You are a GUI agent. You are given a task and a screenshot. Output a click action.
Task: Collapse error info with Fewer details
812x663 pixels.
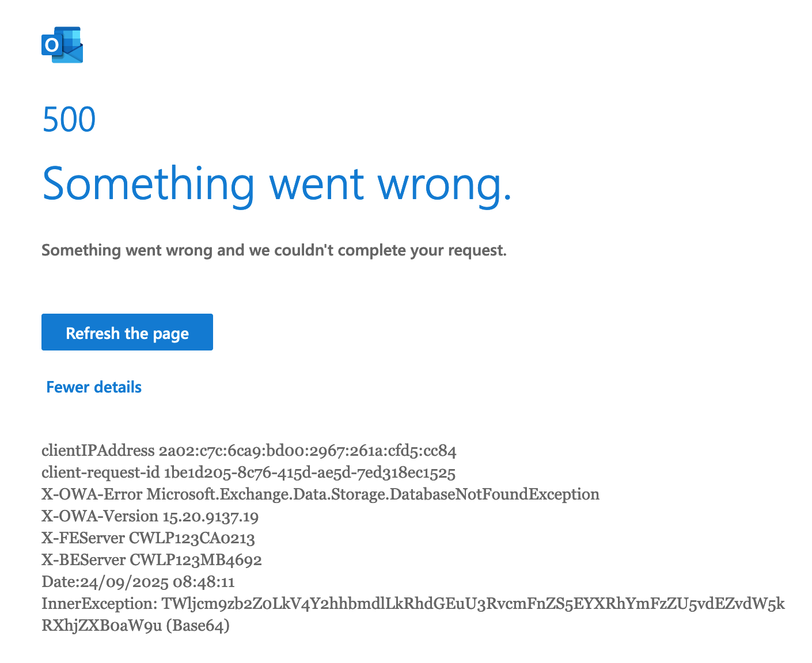[x=94, y=387]
